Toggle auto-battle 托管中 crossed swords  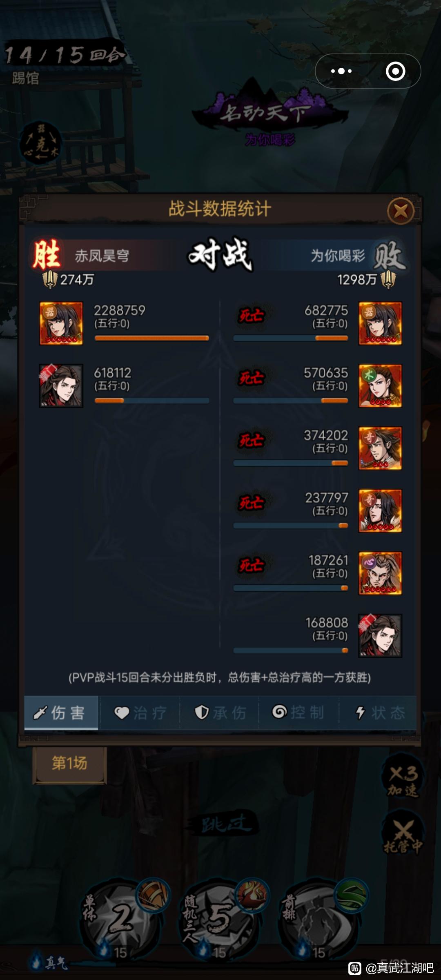tap(403, 835)
